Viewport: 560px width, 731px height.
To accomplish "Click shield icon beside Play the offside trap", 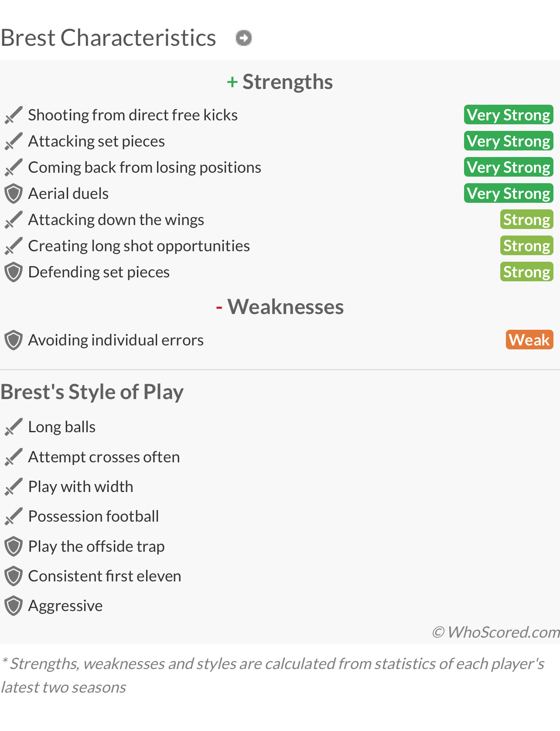I will [14, 547].
